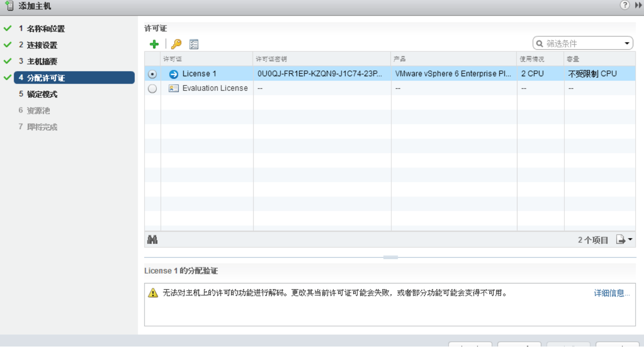Open step 5 锁定模式

click(x=42, y=94)
